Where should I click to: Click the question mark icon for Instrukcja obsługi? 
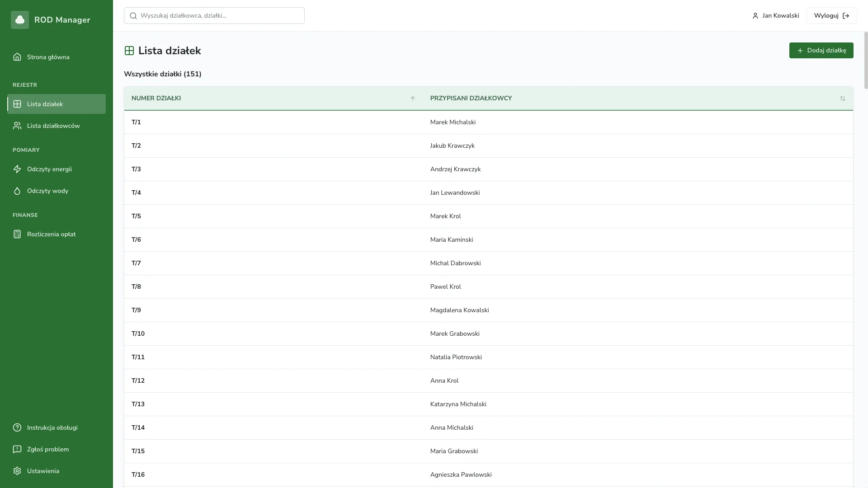pos(17,427)
